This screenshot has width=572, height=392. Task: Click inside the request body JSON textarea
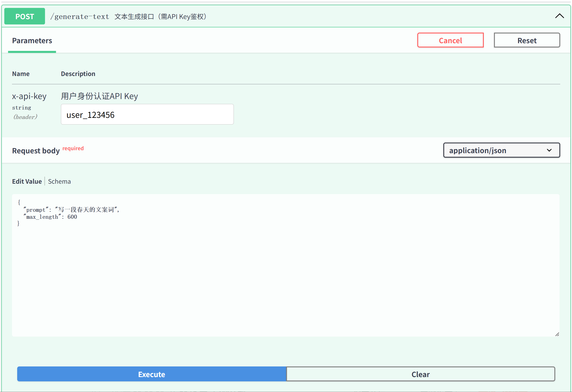coord(285,271)
